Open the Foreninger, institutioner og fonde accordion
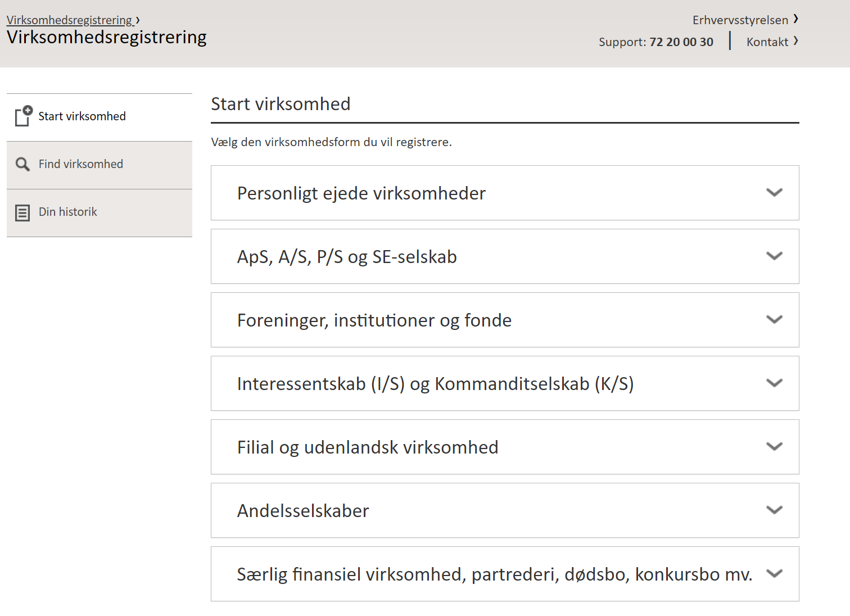 click(775, 319)
